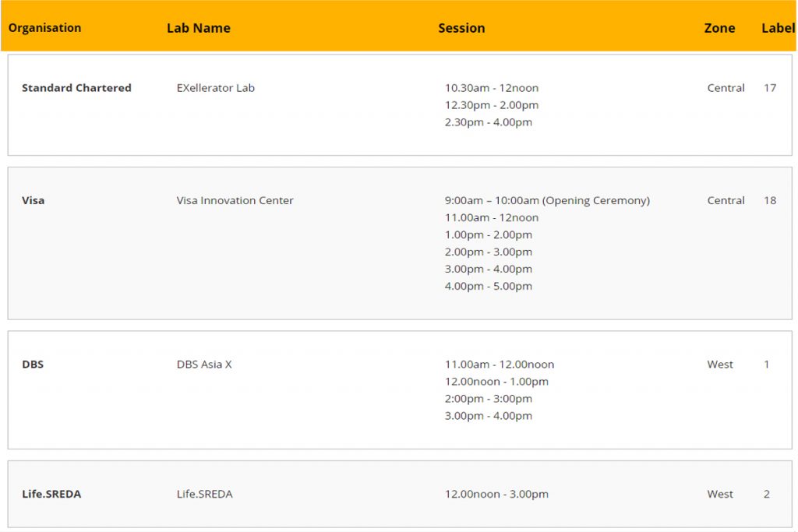Click the 4.00pm - 5.00pm session
Screen dimensions: 798x532
coord(489,286)
